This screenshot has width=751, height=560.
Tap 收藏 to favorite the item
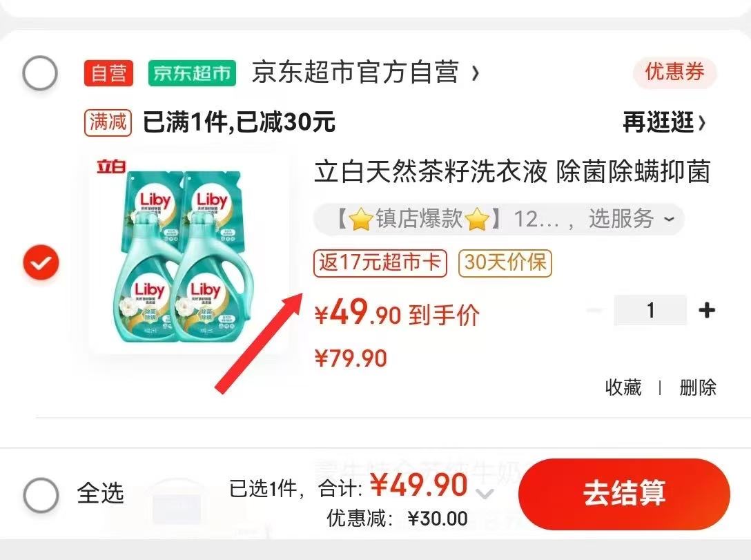point(623,387)
